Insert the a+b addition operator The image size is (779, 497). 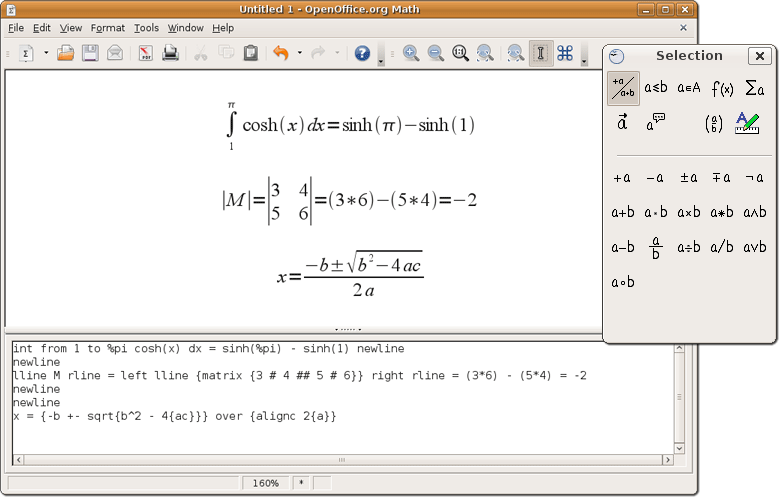623,212
